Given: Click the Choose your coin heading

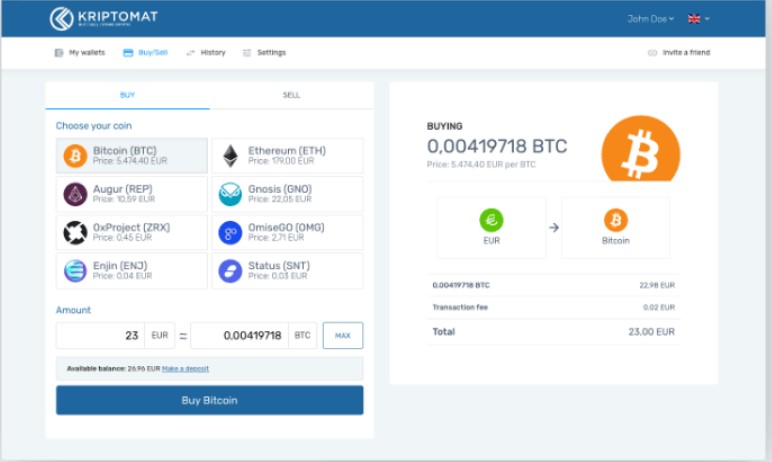Looking at the screenshot, I should click(x=94, y=126).
